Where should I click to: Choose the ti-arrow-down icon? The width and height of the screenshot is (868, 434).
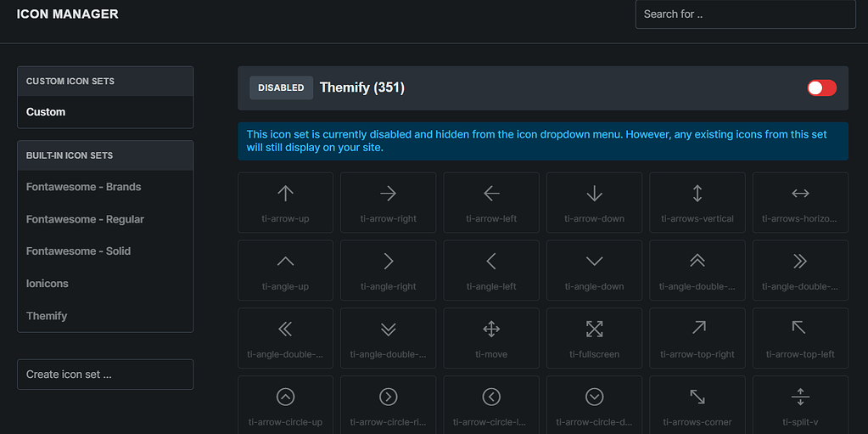click(x=594, y=202)
